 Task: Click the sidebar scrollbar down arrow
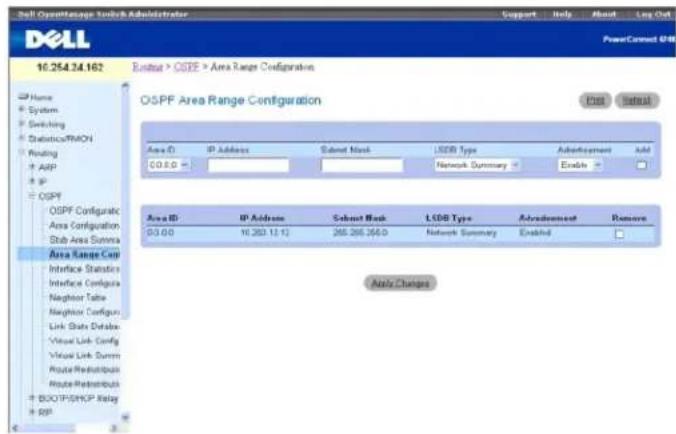[x=125, y=417]
